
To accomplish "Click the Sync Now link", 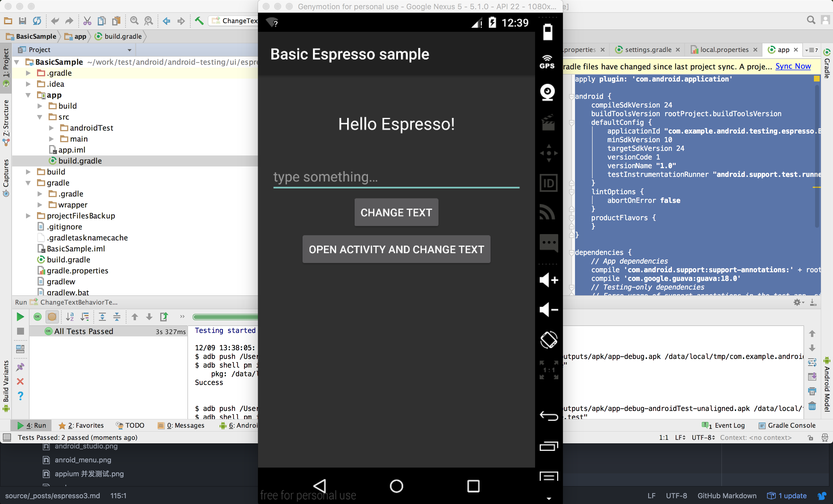I will point(793,66).
